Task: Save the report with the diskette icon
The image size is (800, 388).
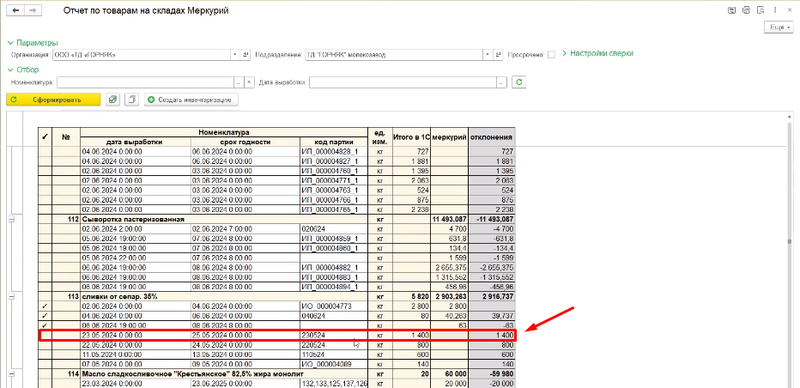Action: tap(732, 10)
